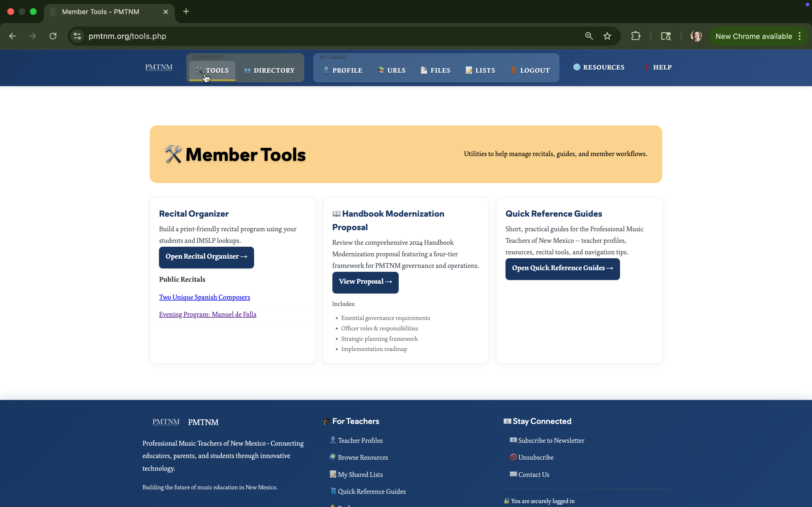812x507 pixels.
Task: Open site information icon beside URL
Action: 77,36
